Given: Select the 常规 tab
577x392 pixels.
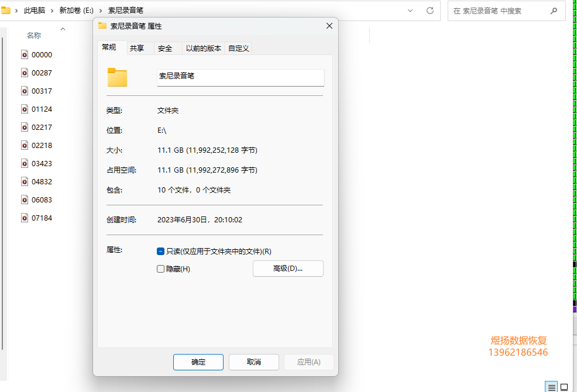Looking at the screenshot, I should [109, 47].
